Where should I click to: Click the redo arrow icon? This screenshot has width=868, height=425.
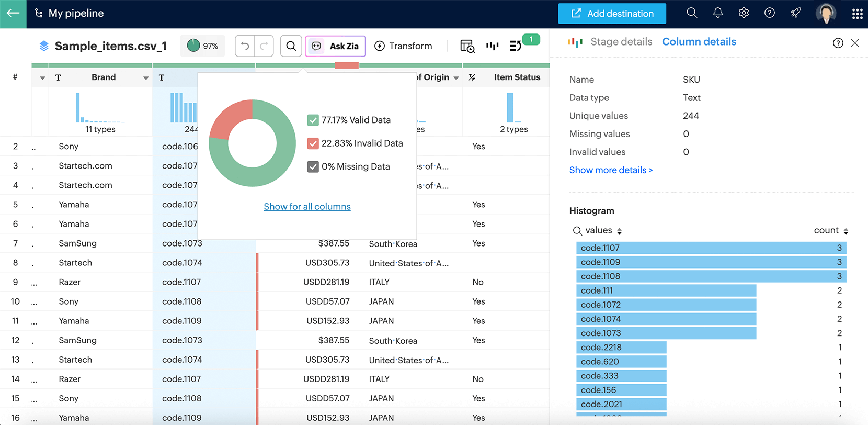coord(264,46)
